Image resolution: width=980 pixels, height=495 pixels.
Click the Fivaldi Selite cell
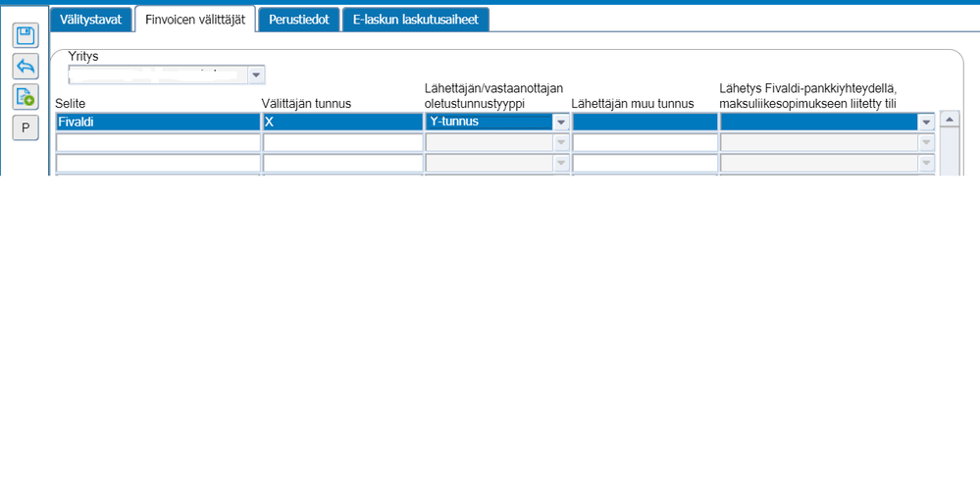coord(158,122)
